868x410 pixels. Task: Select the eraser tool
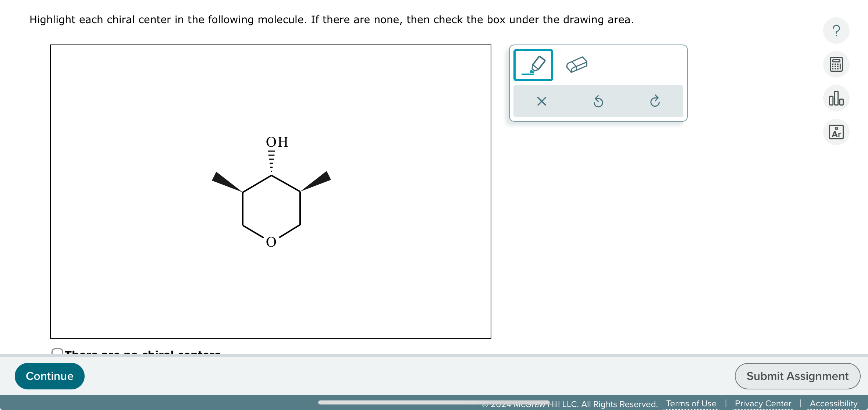(x=576, y=65)
